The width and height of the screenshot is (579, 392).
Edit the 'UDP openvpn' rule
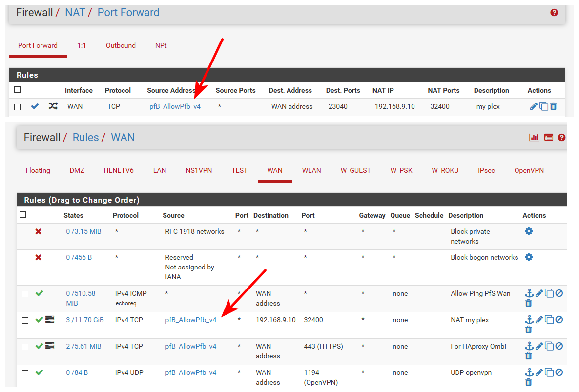(x=539, y=372)
